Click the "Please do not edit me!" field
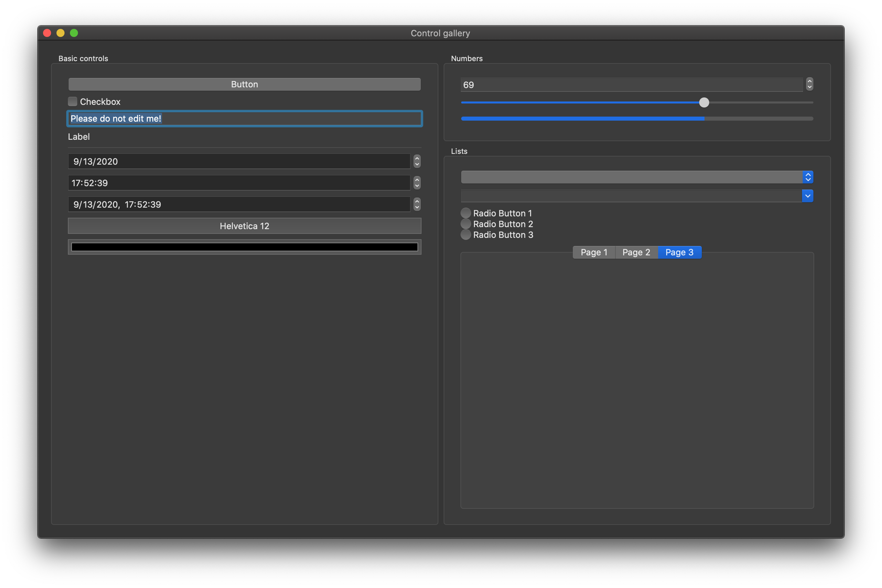 tap(244, 119)
